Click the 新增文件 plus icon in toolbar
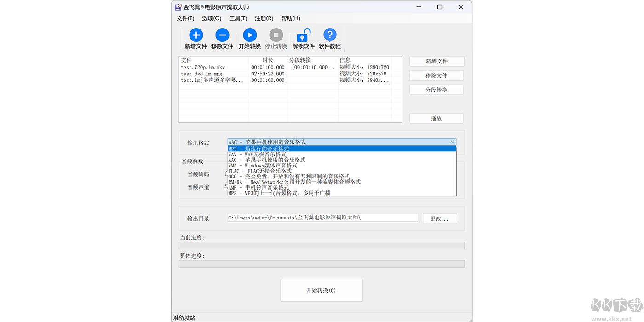Viewport: 644px width, 322px height. (x=195, y=34)
